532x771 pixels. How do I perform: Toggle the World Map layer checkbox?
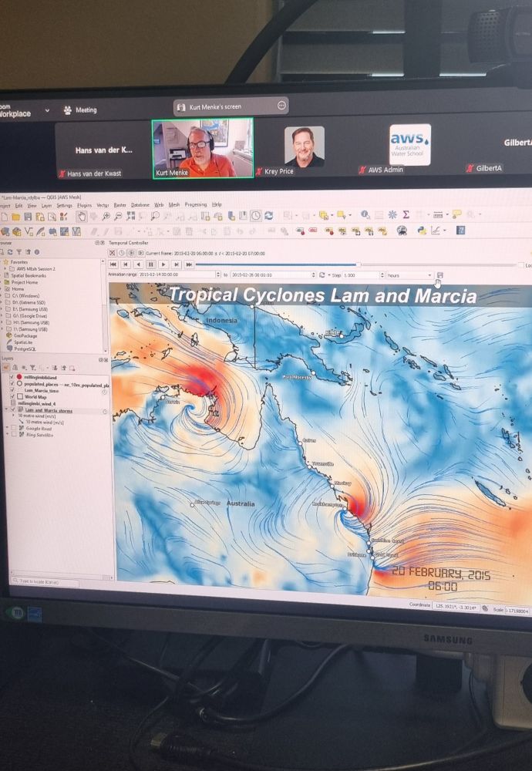click(x=12, y=396)
